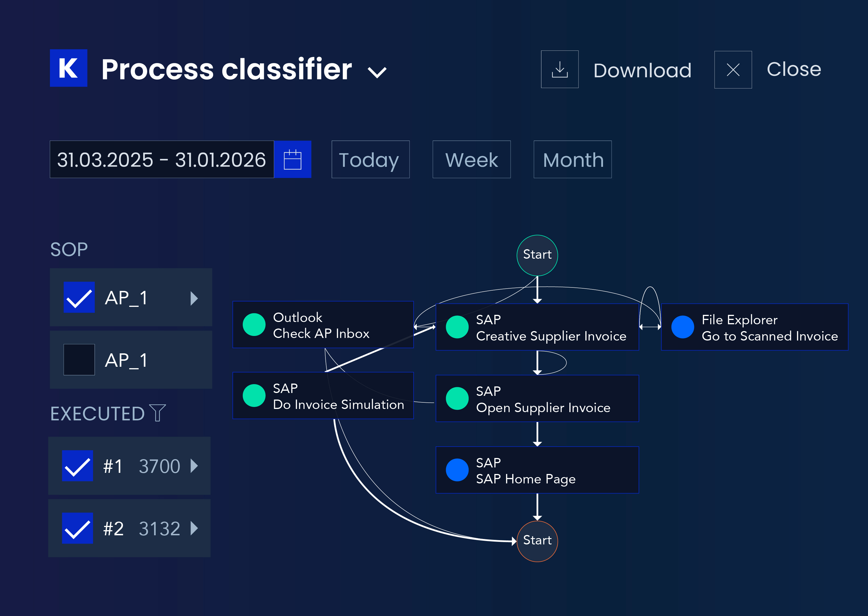Toggle the #1 3700 checkbox
This screenshot has height=616, width=868.
77,466
